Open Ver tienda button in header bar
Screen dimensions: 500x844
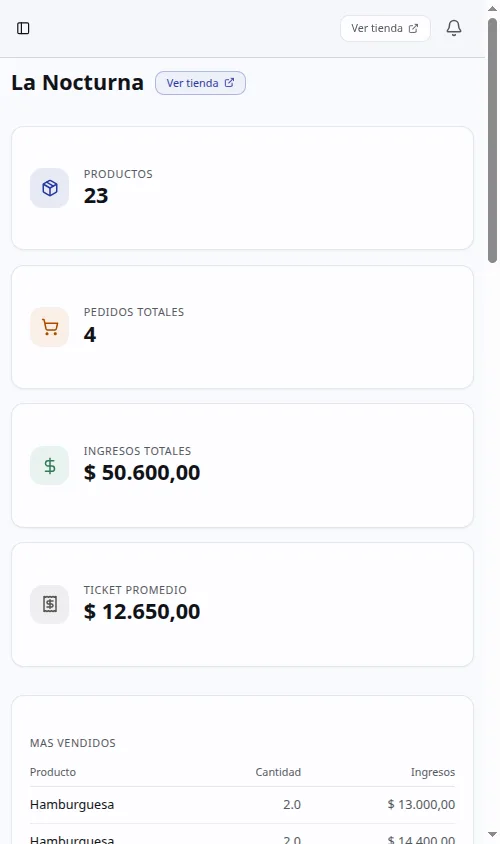(x=385, y=29)
